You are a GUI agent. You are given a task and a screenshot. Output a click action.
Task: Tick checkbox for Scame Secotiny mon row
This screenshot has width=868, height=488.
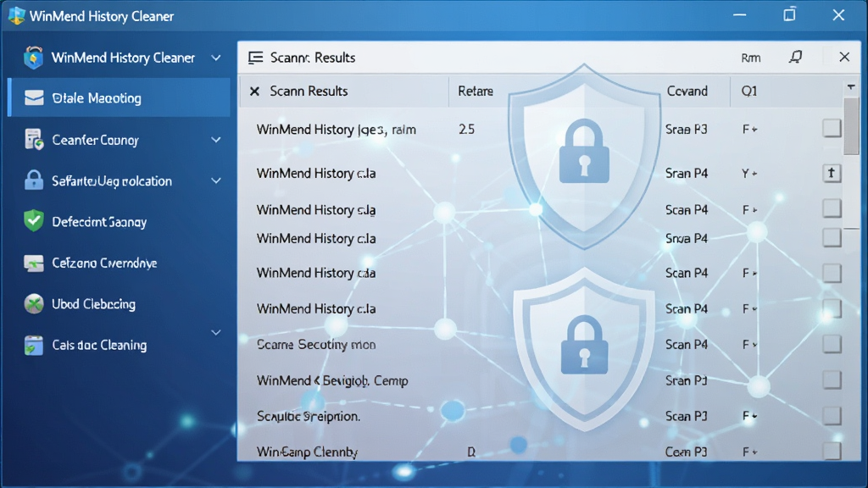832,344
